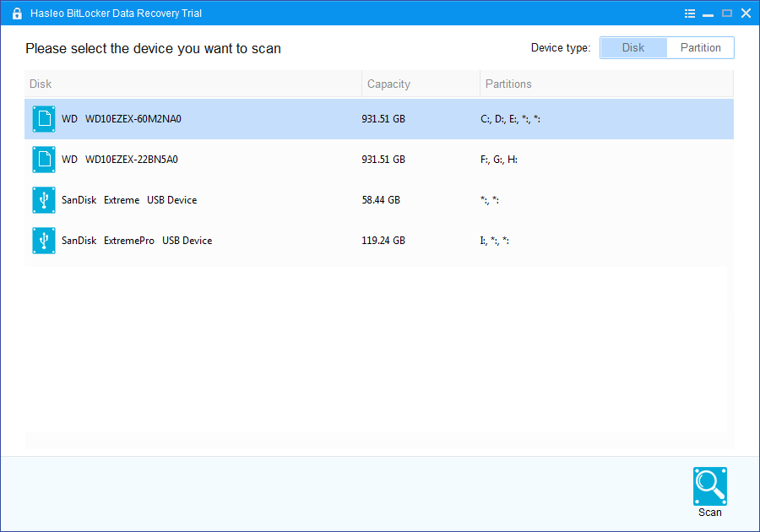Select SanDisk Extreme USB Device name
The height and width of the screenshot is (532, 760).
click(129, 200)
